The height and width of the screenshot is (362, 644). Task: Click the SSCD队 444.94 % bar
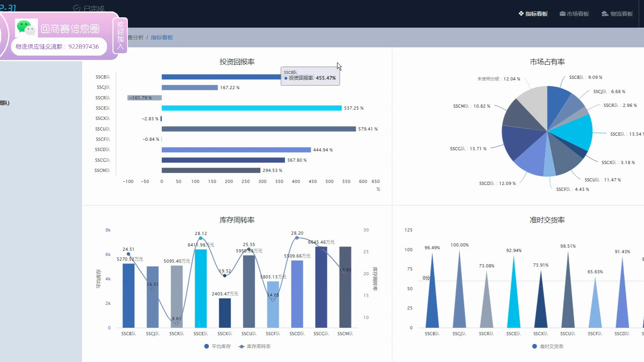(x=236, y=150)
